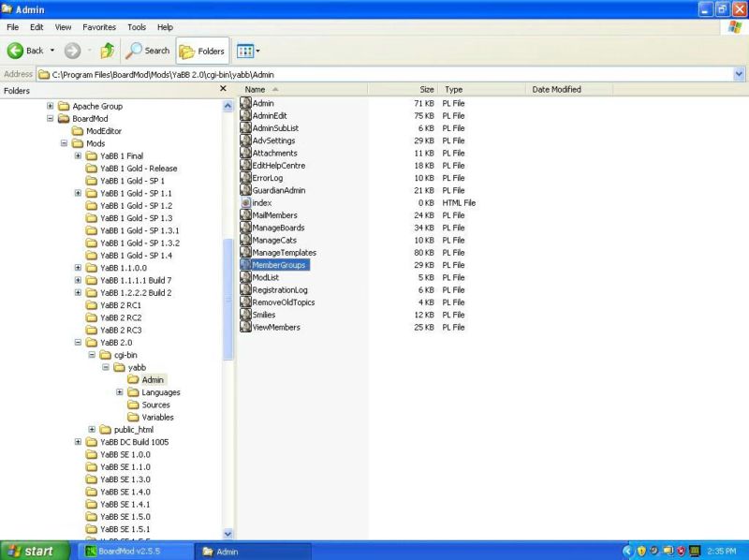This screenshot has height=560, width=749.
Task: Open the Back history dropdown arrow
Action: tap(52, 51)
